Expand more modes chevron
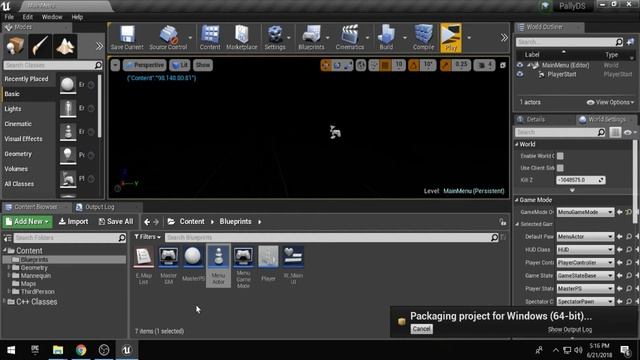The image size is (640, 360). [99, 46]
